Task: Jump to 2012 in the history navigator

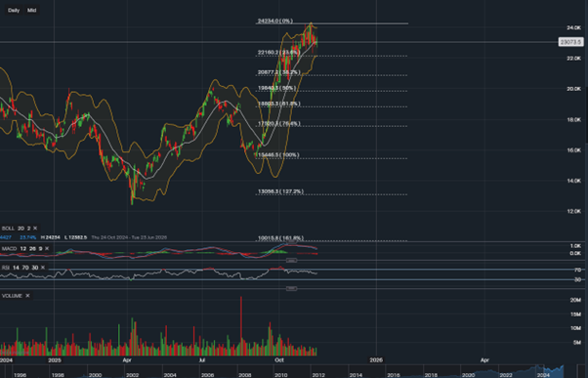Action: pos(318,375)
